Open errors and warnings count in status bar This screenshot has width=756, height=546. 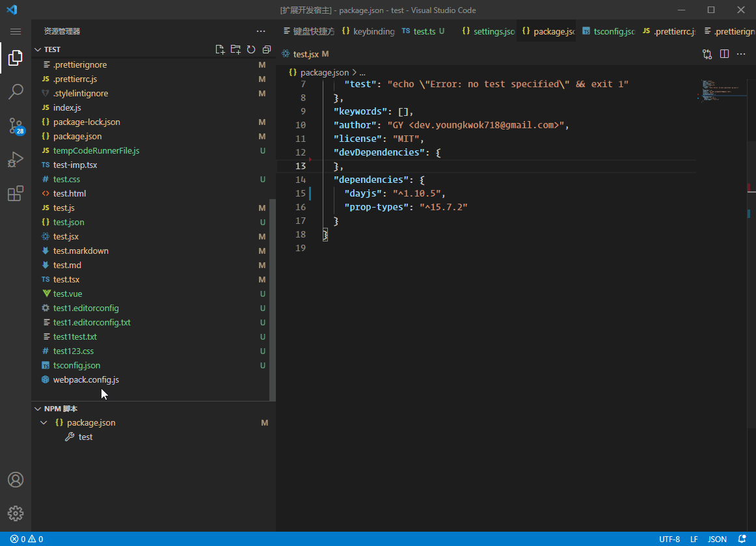(x=27, y=539)
